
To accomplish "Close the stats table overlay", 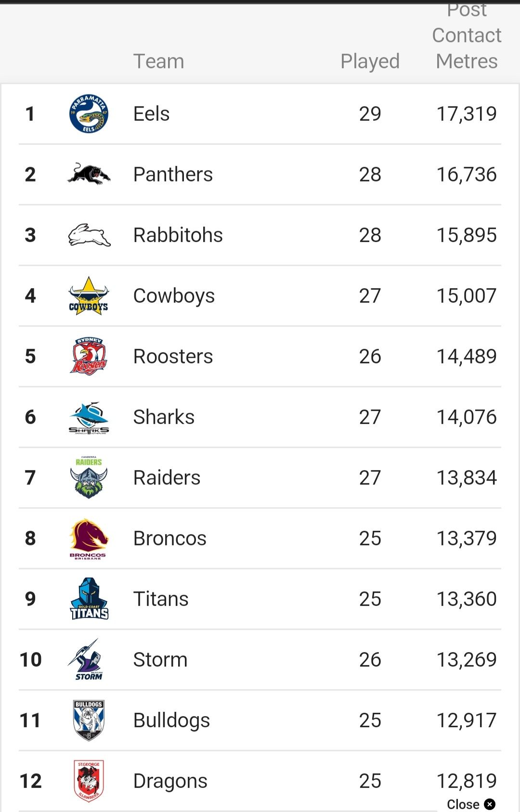I will pyautogui.click(x=471, y=804).
